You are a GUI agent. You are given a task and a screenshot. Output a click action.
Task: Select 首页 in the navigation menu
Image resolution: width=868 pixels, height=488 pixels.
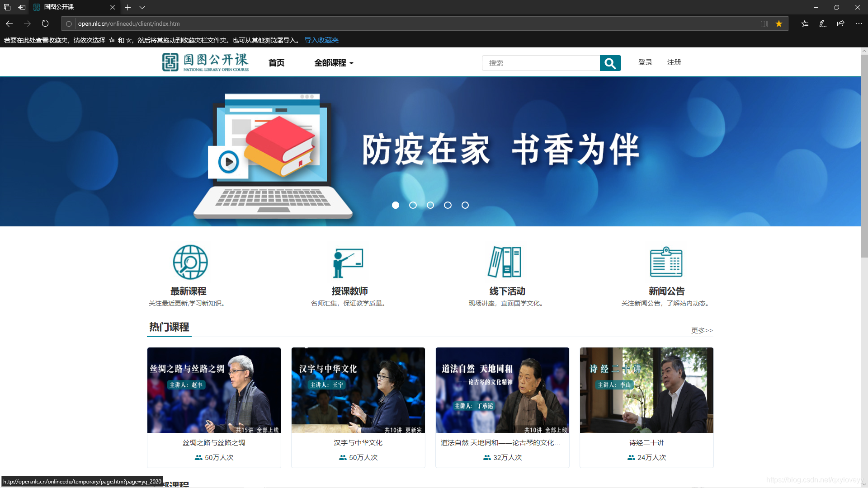(276, 63)
